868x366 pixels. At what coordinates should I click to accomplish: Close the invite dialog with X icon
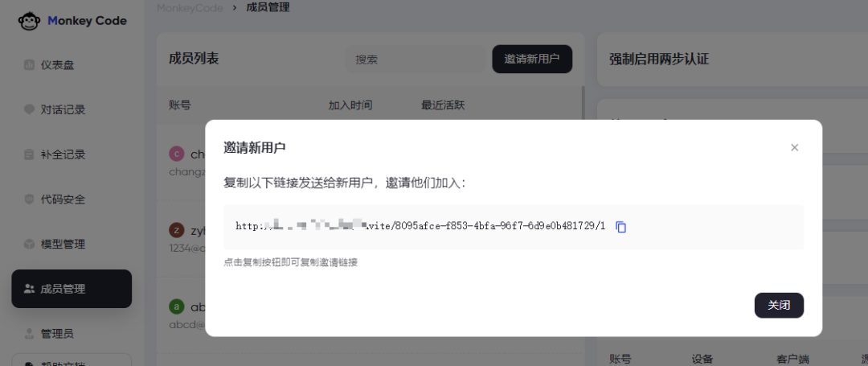794,147
